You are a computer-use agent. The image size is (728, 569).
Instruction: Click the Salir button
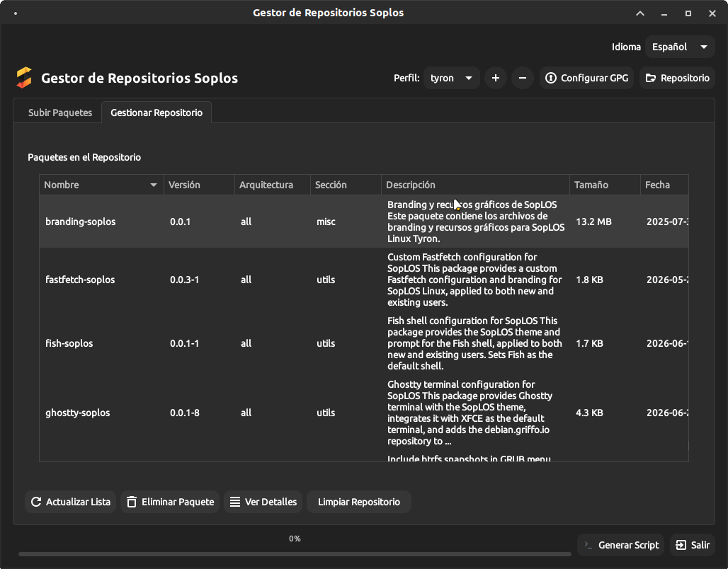pos(693,545)
